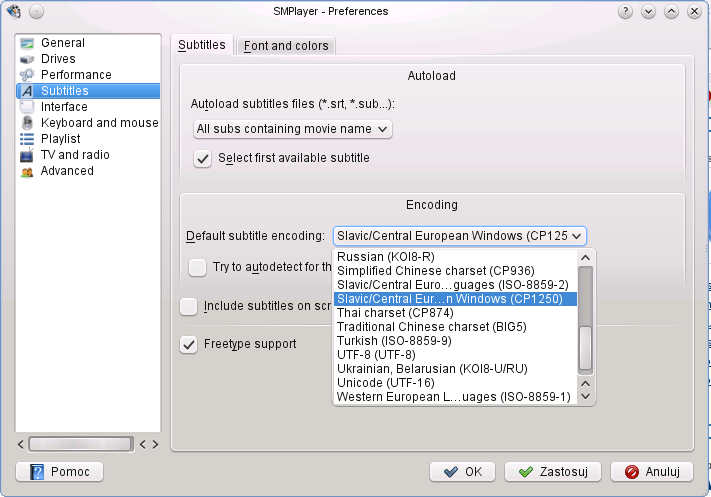Click sidebar far-left scroll arrow

click(20, 444)
